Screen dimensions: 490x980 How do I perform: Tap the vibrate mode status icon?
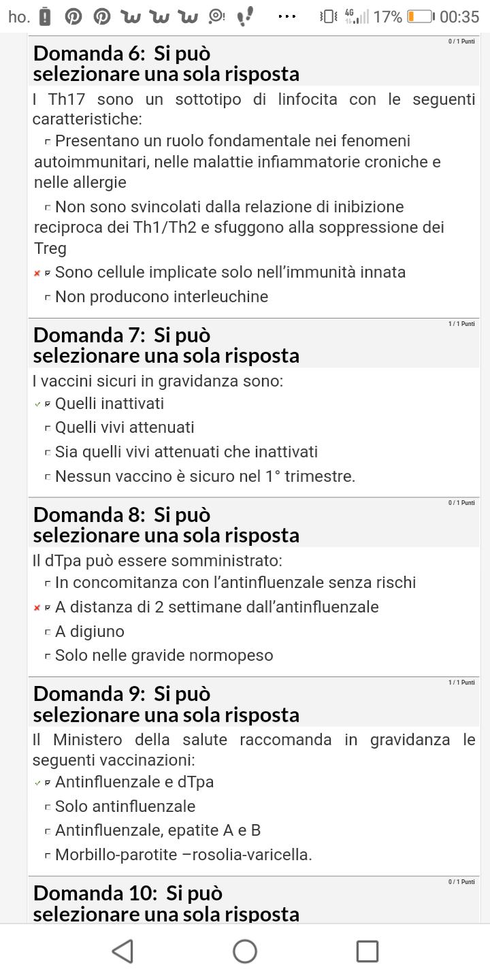(x=329, y=17)
